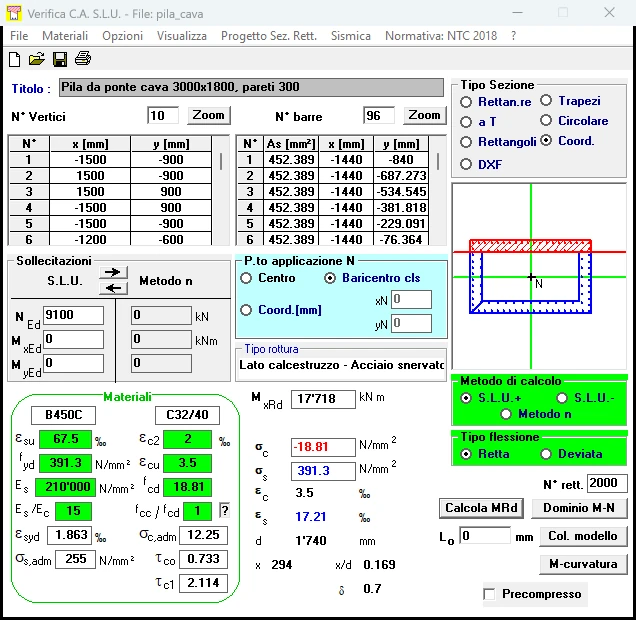
Task: Open the ? help menu
Action: coord(514,36)
